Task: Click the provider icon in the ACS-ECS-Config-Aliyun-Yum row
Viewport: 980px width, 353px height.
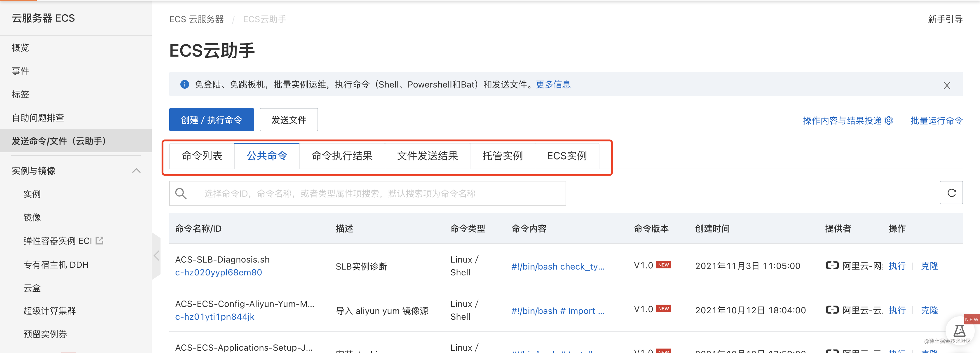Action: tap(832, 310)
